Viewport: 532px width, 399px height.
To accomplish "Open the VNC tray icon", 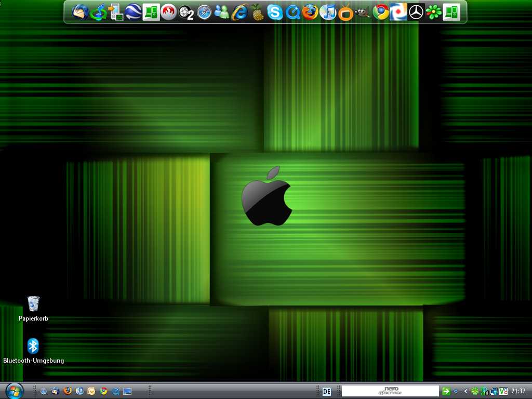I will click(503, 391).
